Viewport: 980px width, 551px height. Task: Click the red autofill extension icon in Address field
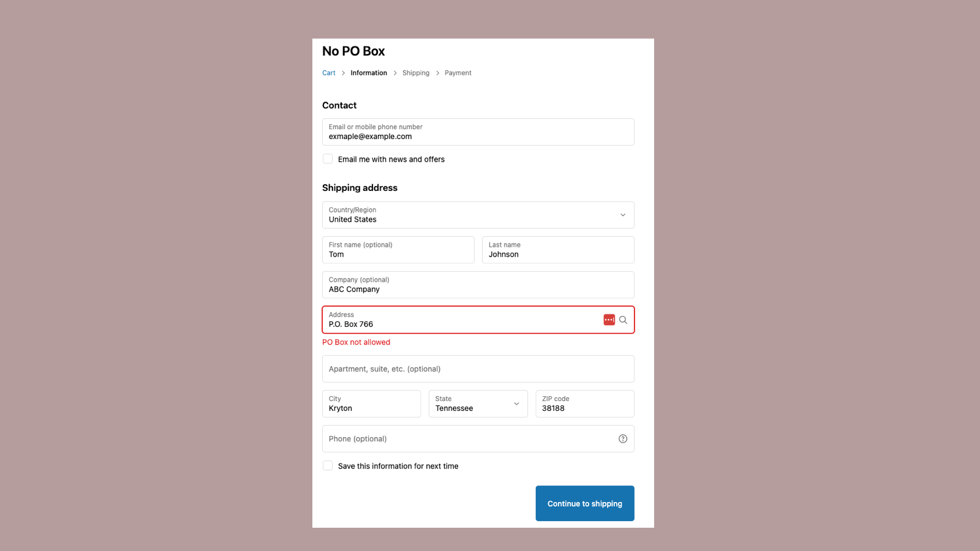[x=609, y=320]
